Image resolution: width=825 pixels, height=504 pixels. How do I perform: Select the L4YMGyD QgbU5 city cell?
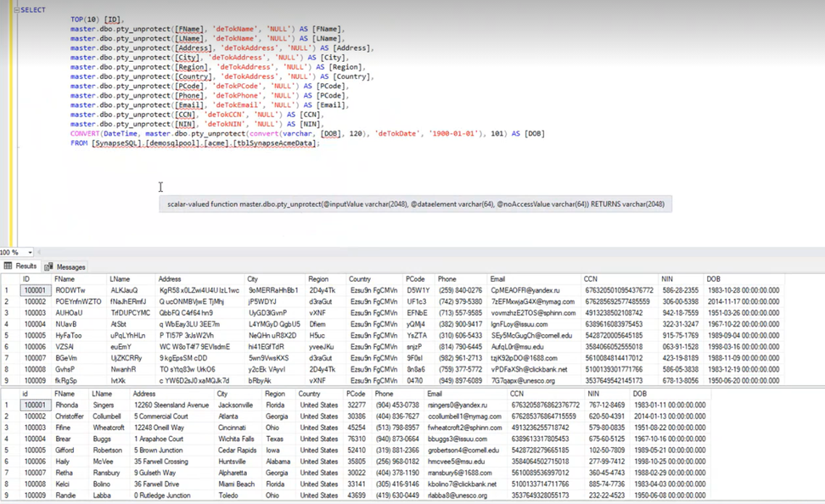tap(275, 325)
